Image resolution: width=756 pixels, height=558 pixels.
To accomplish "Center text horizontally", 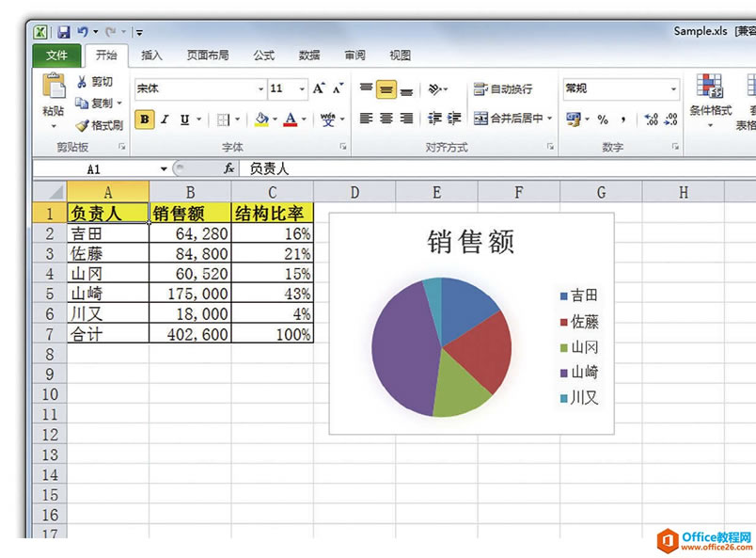I will (x=386, y=119).
